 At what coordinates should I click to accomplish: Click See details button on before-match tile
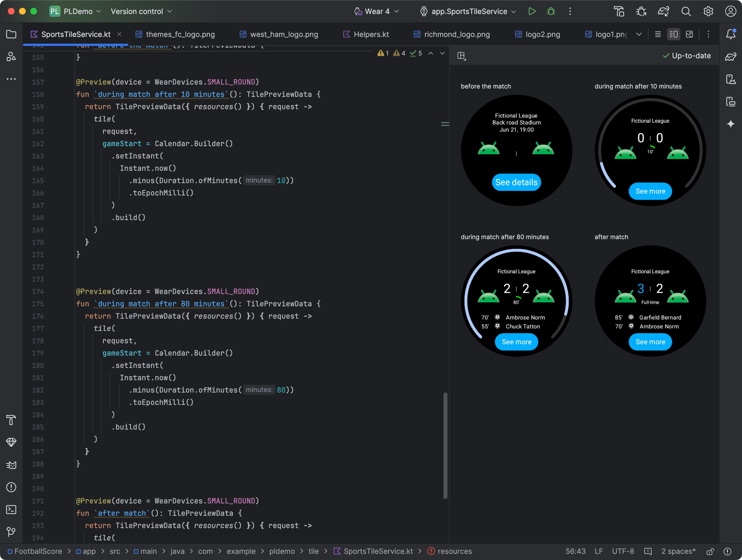516,182
